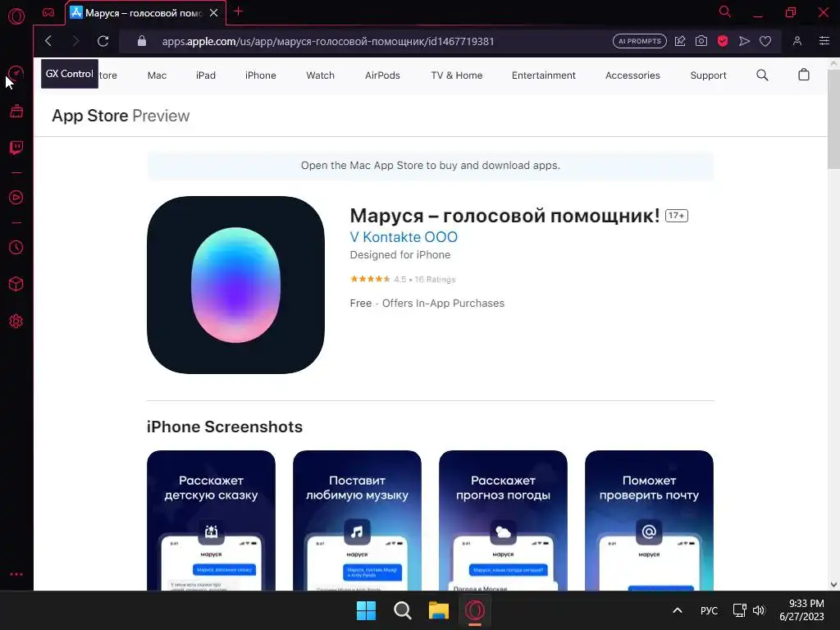
Task: Open Easy Setup menu icon
Action: coord(824,41)
